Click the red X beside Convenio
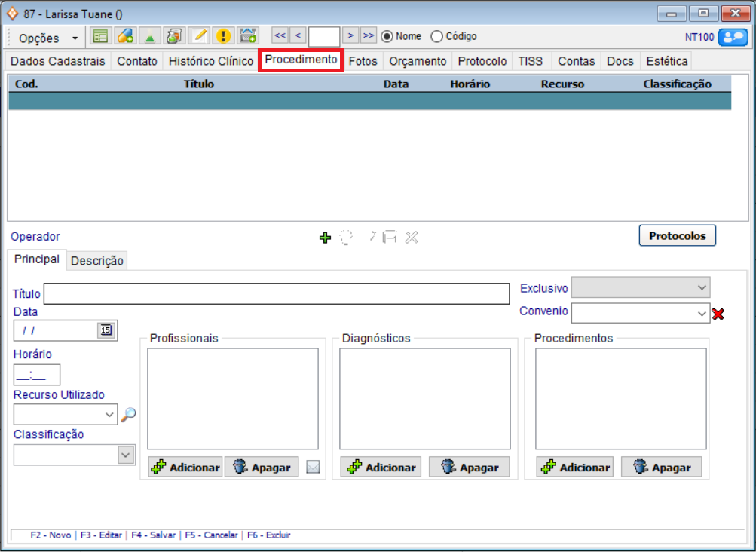756x552 pixels. tap(718, 314)
